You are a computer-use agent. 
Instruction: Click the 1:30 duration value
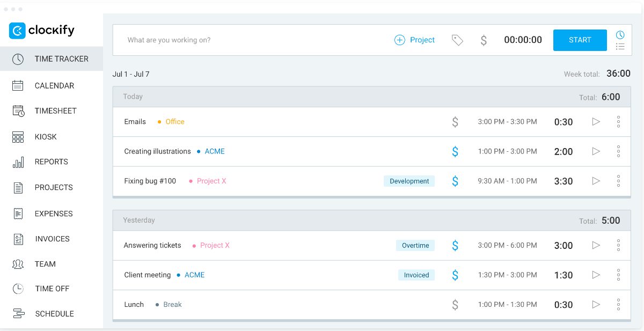click(x=563, y=275)
